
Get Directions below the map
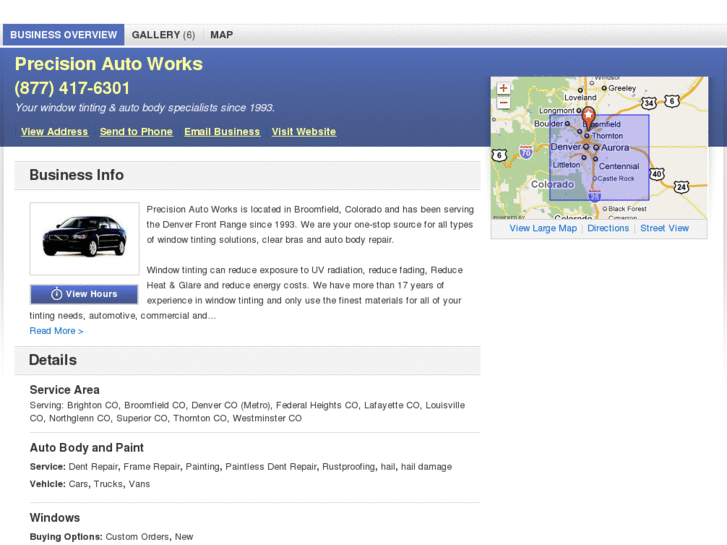click(x=608, y=228)
